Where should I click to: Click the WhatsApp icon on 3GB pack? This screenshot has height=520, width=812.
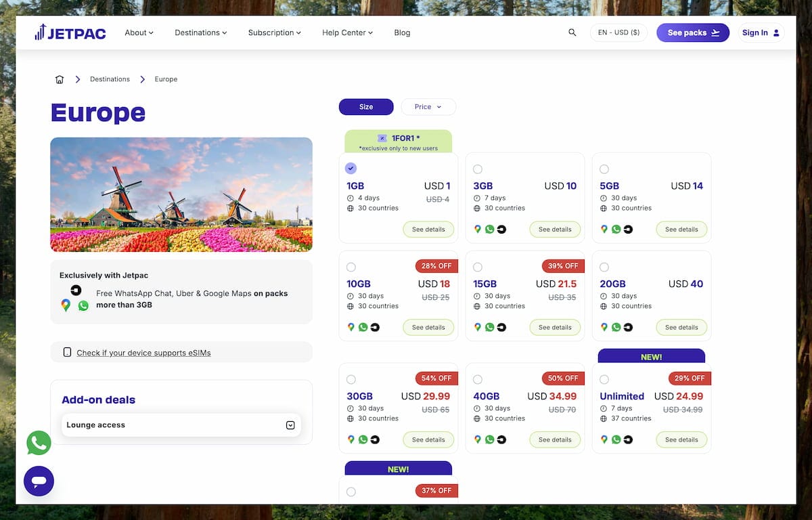click(x=489, y=230)
